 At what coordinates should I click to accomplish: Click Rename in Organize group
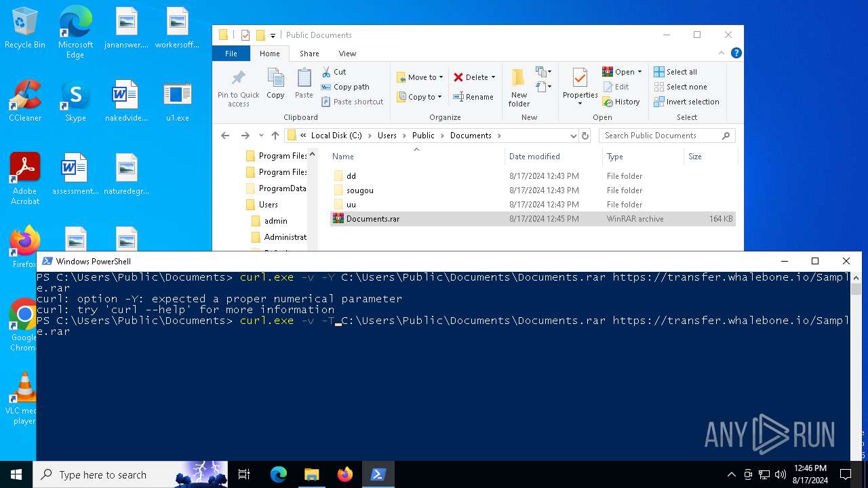point(474,97)
